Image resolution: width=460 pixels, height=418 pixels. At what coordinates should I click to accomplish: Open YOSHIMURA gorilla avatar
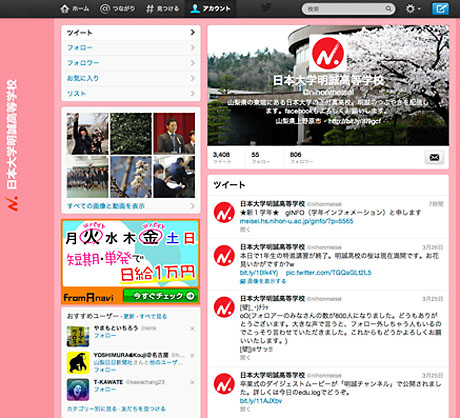click(x=78, y=363)
